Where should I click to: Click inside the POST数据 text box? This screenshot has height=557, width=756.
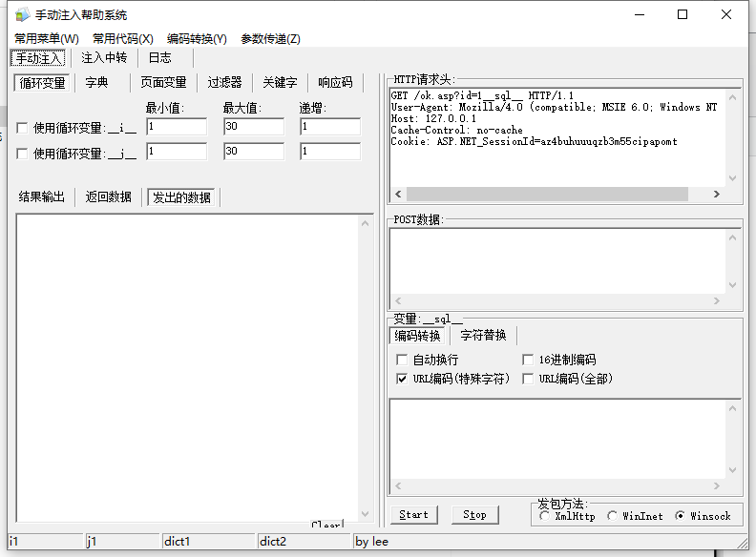click(x=557, y=261)
